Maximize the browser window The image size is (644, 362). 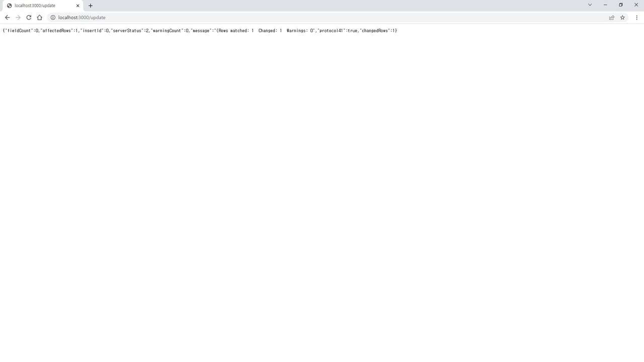(x=620, y=5)
